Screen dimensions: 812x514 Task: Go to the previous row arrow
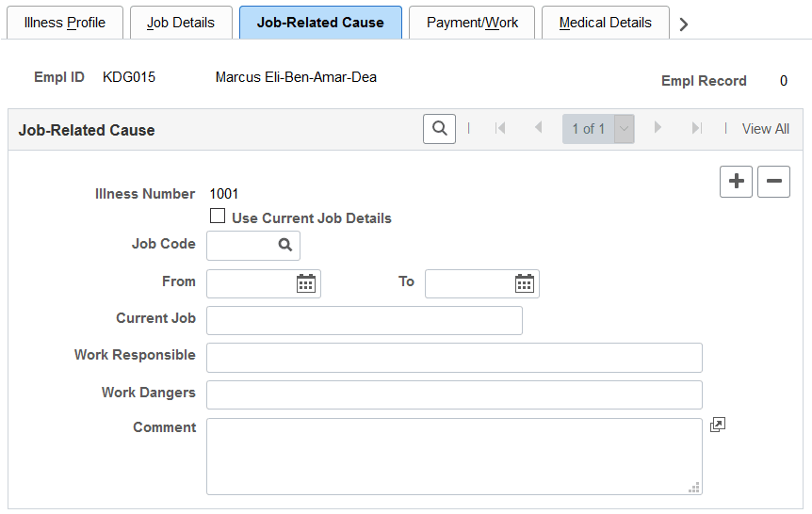coord(539,127)
